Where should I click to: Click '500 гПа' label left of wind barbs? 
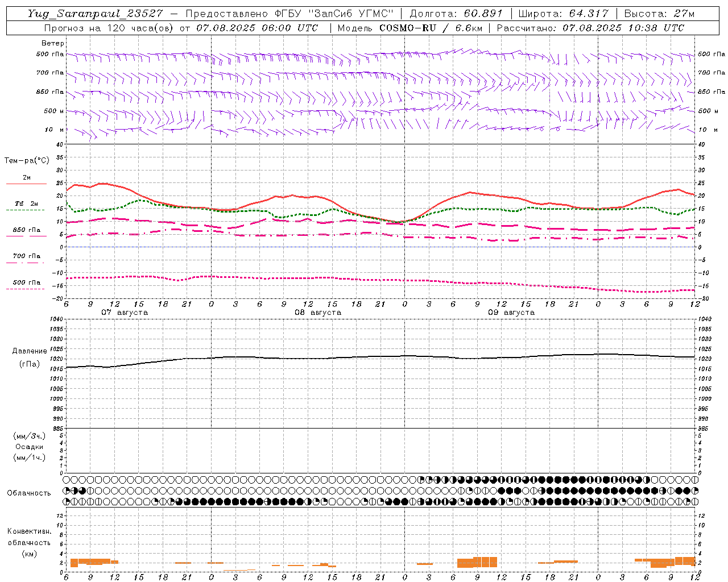(50, 55)
